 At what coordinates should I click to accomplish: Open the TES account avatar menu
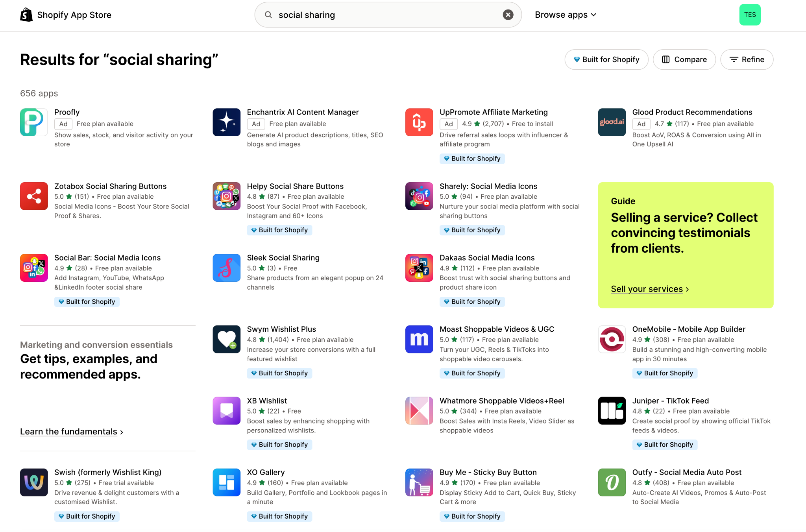pyautogui.click(x=750, y=15)
